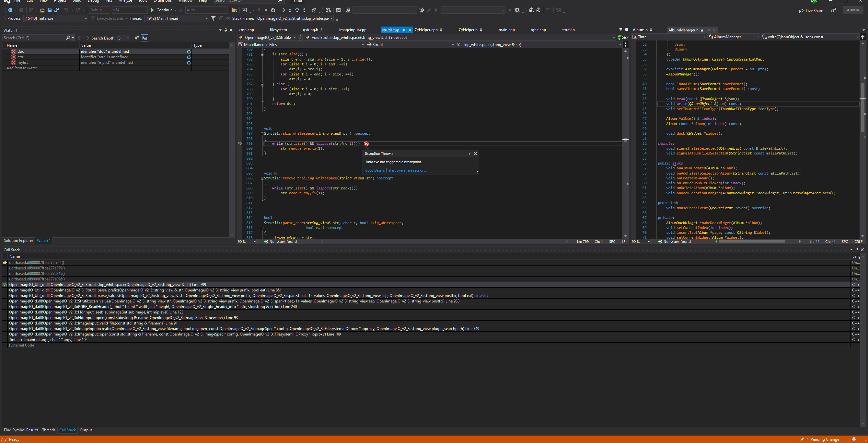Click the Step Over arrow icon
The image size is (868, 443).
297,10
